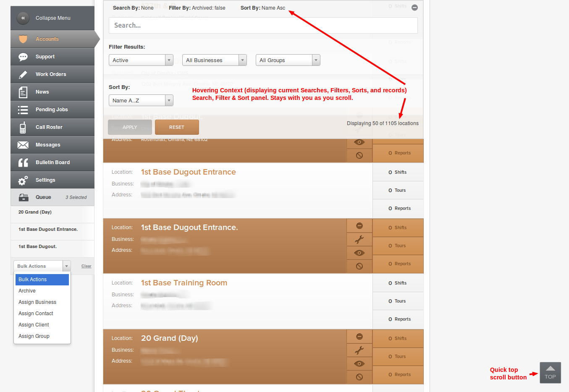The image size is (569, 392).
Task: View Tours for 1st Base Dugout Entrance
Action: 398,190
